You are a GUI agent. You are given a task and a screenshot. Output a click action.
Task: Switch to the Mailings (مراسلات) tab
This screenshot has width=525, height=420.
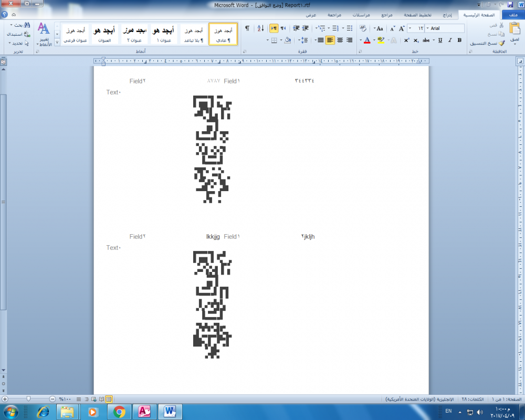click(361, 15)
